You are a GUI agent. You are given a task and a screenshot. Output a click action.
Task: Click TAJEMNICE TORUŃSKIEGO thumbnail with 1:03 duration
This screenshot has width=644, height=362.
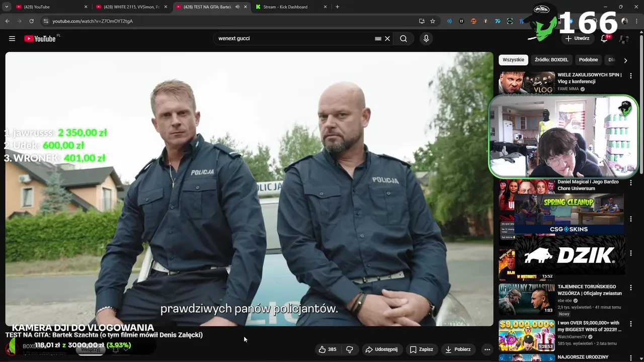[x=527, y=300]
